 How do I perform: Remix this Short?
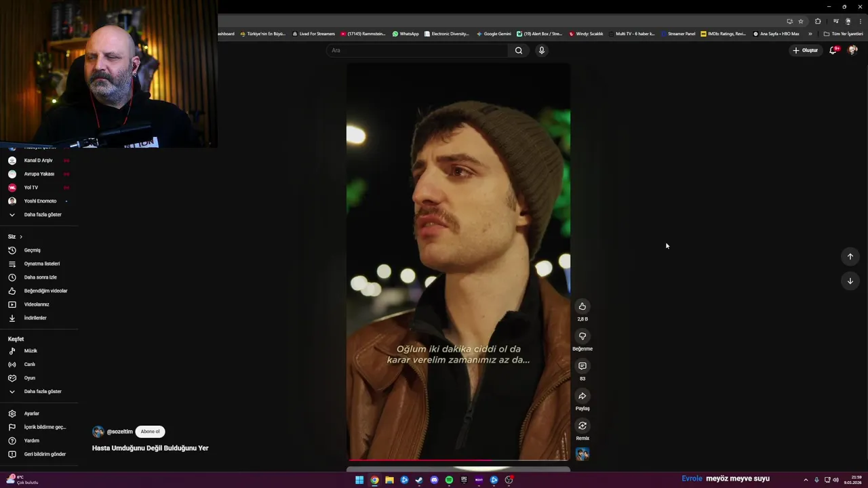(x=582, y=426)
